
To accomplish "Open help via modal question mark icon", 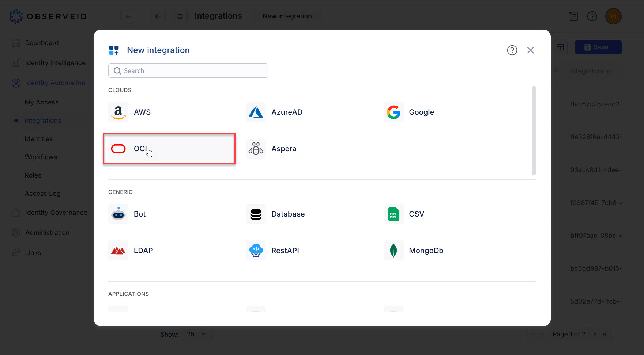I will coord(512,50).
